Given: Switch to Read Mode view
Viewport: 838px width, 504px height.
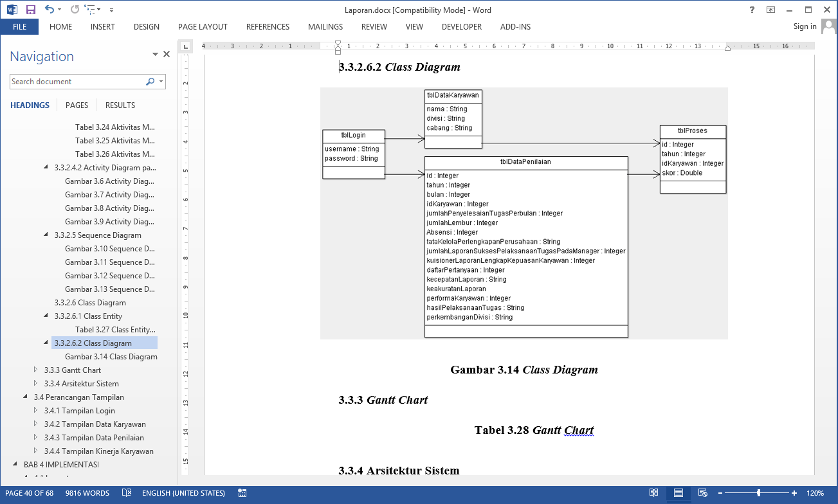Looking at the screenshot, I should (653, 493).
